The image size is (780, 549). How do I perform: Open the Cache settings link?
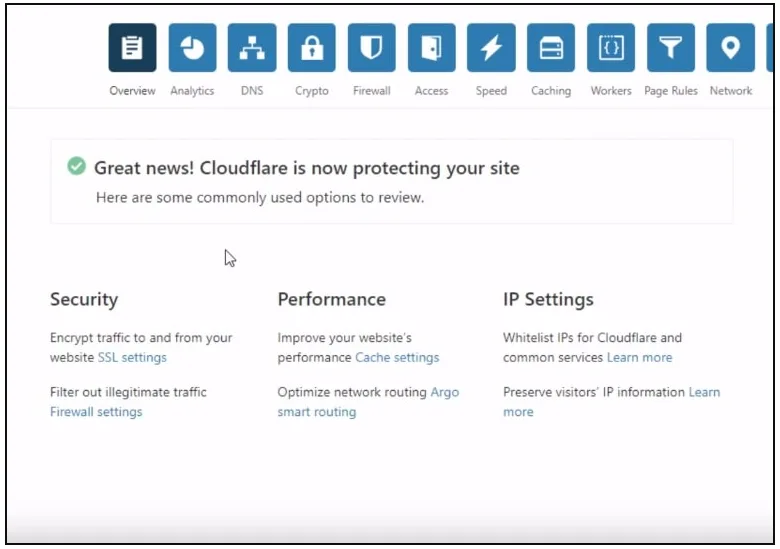(x=397, y=358)
